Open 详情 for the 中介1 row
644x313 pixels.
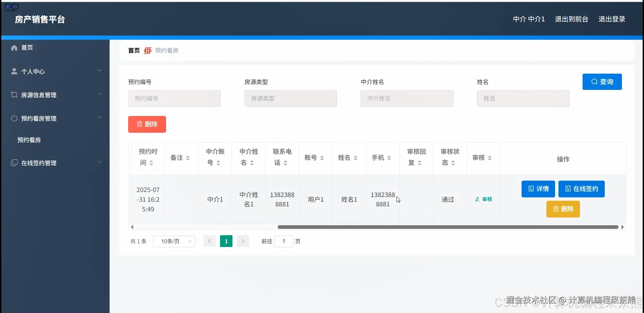point(538,189)
